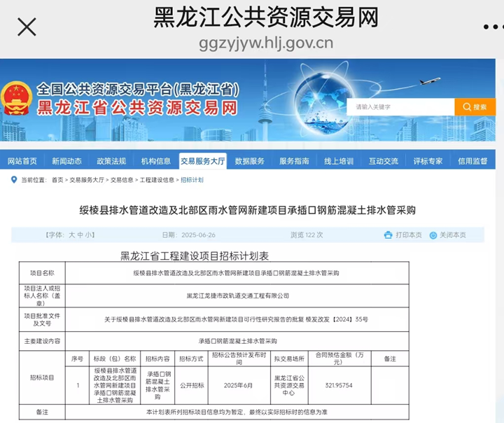504x423 pixels.
Task: Go to 交易信息 in breadcrumb
Action: (x=122, y=180)
